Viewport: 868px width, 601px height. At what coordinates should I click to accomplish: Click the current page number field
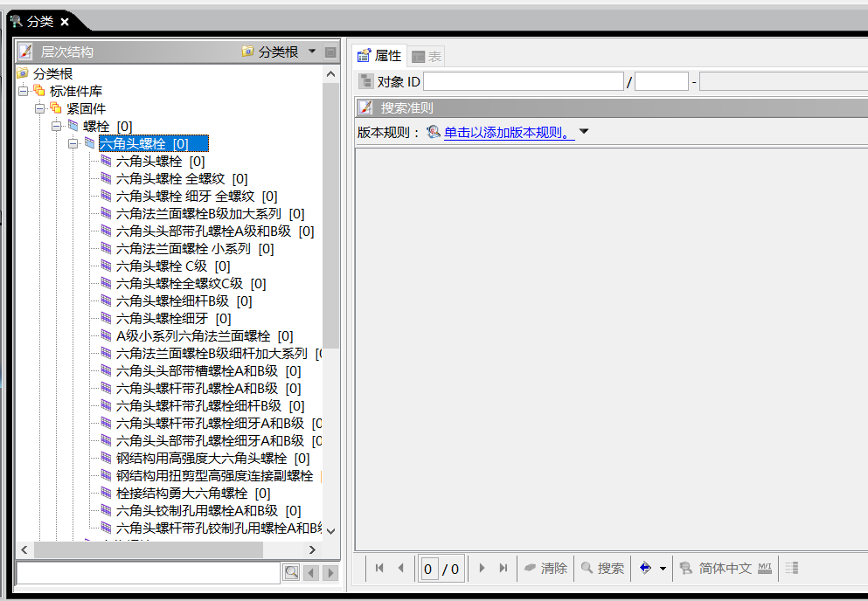point(428,569)
